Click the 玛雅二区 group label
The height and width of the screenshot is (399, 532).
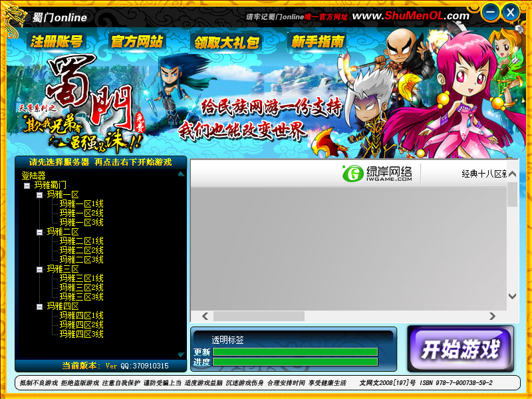tap(63, 231)
